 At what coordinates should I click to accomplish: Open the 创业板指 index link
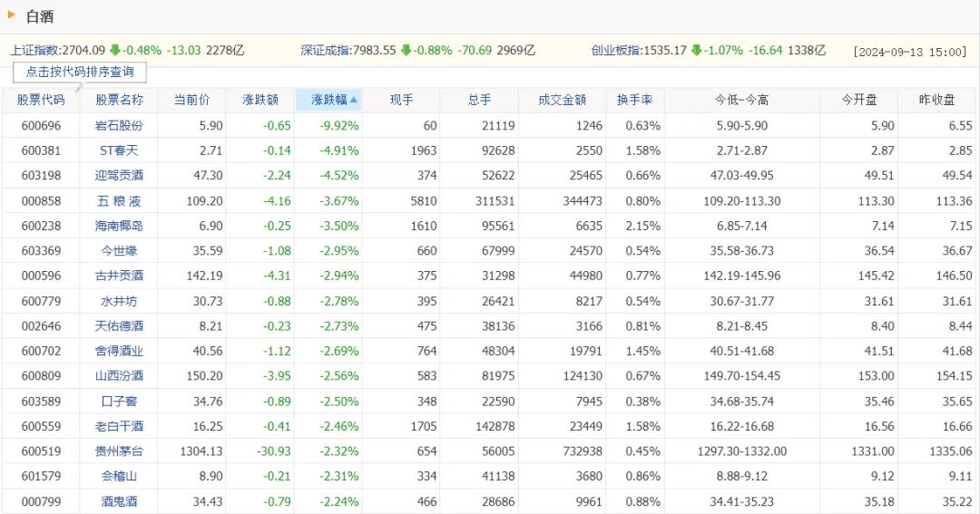coord(617,51)
